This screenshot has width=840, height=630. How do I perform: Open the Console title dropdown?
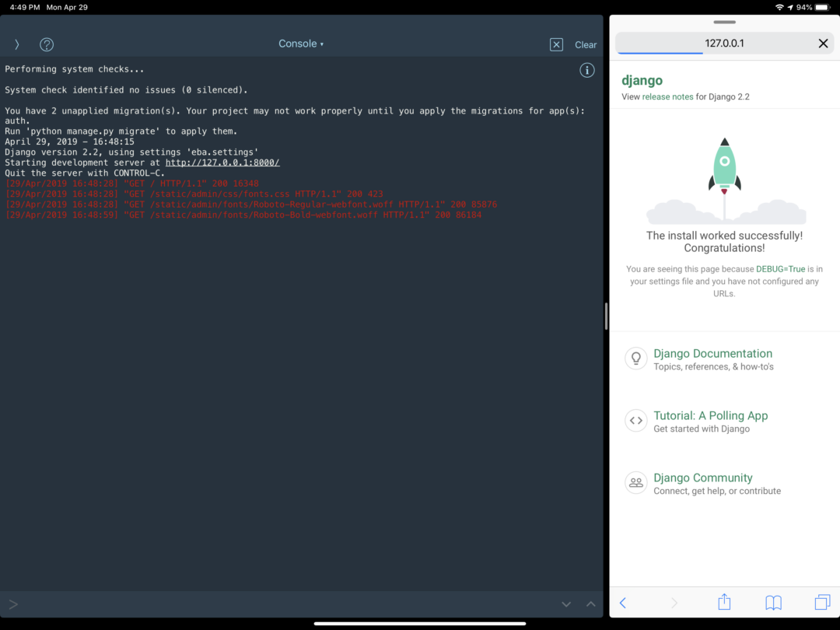click(301, 44)
